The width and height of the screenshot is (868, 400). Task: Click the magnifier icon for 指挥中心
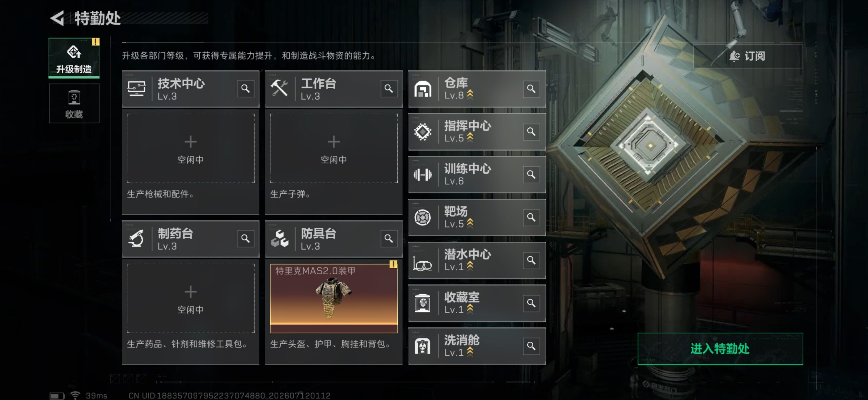point(531,132)
